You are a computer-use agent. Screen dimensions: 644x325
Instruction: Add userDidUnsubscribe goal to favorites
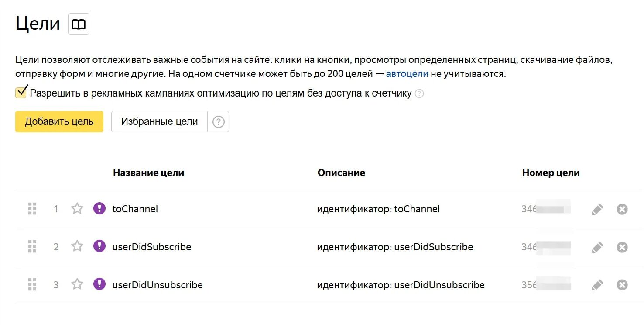click(77, 285)
